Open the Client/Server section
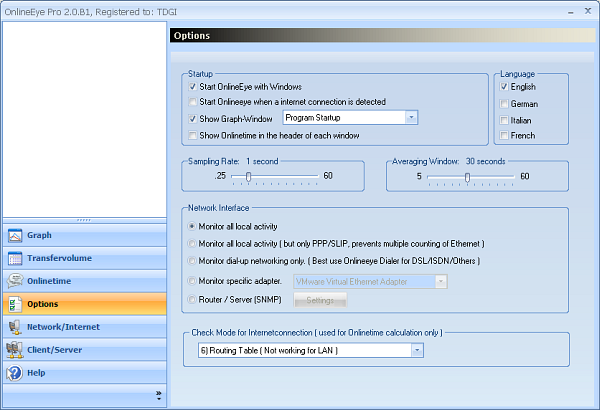Screen dimensions: 600x410 pos(85,350)
